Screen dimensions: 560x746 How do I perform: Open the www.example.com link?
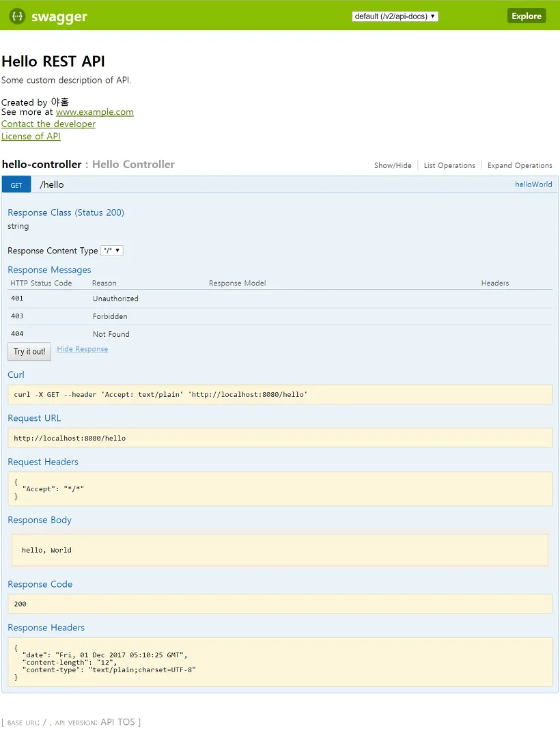(95, 112)
